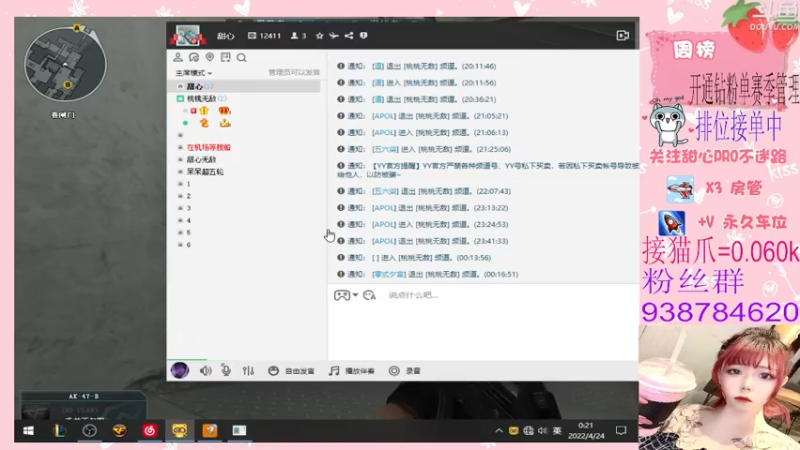Viewport: 800px width, 450px height.
Task: Collapse the 桃桃无敌 (2) channel
Action: [180, 98]
